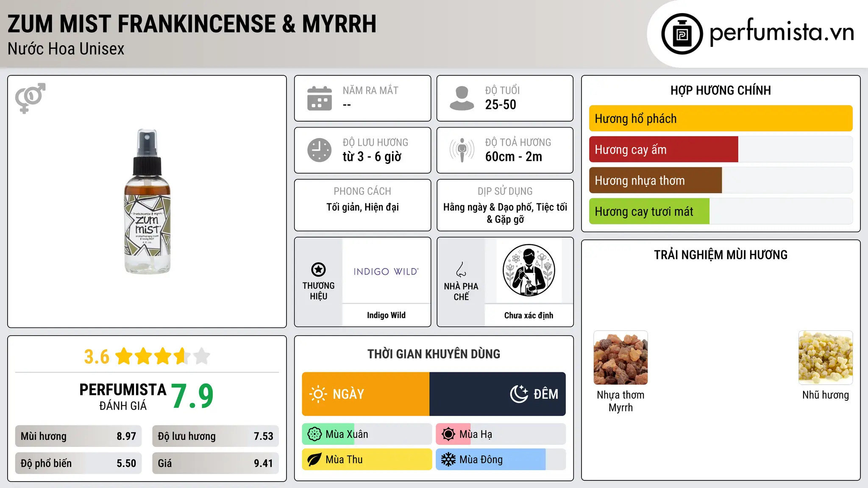
Task: Click the Chưa xác định perfumer label
Action: 529,315
